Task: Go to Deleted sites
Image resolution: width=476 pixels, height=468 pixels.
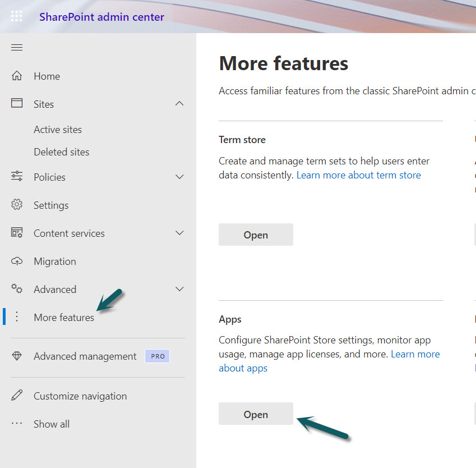Action: tap(61, 152)
